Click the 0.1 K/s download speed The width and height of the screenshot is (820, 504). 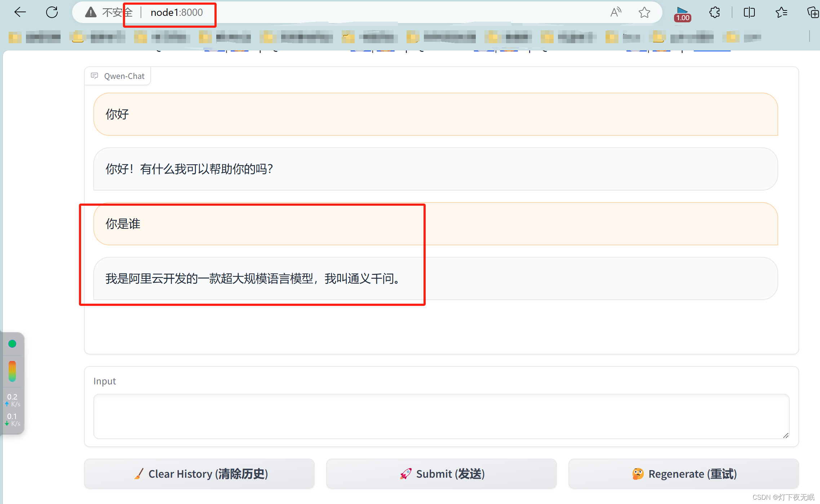13,419
